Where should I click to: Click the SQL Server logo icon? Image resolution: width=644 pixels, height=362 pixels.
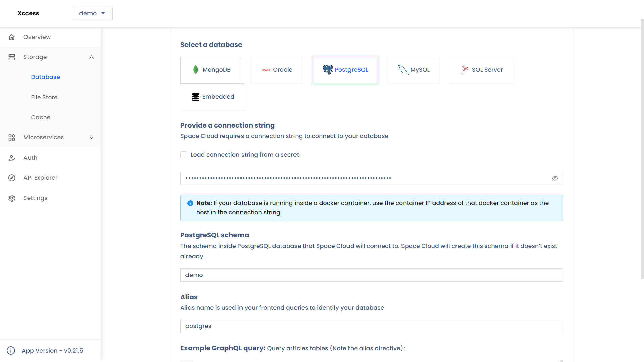(x=465, y=70)
